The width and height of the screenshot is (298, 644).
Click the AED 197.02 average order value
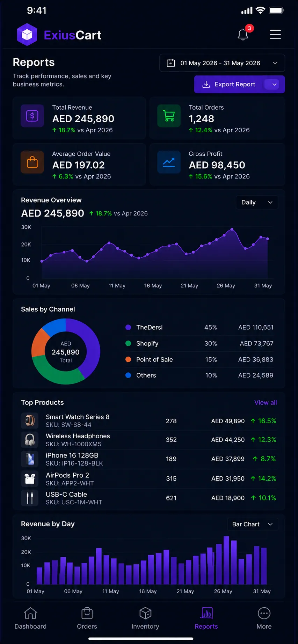click(78, 165)
